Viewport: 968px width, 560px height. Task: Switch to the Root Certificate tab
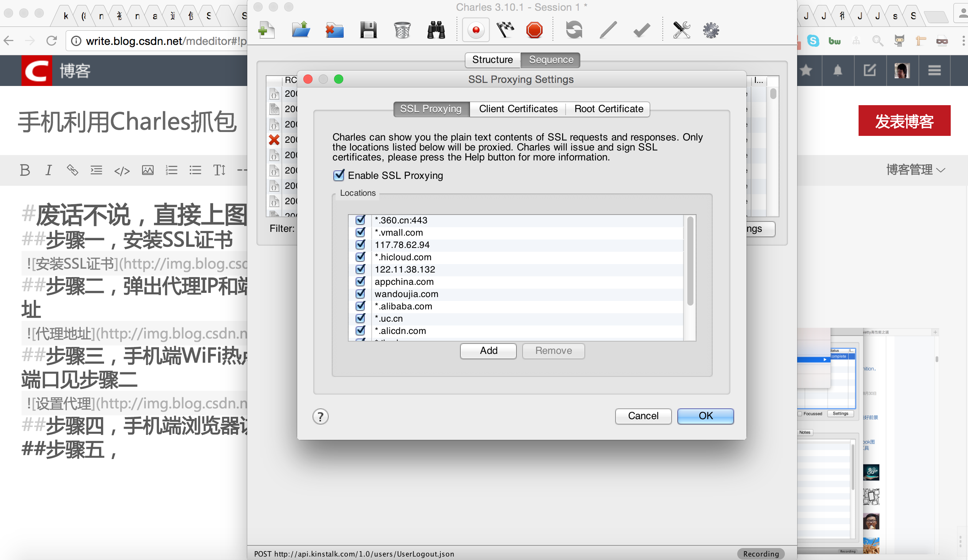[x=607, y=109]
